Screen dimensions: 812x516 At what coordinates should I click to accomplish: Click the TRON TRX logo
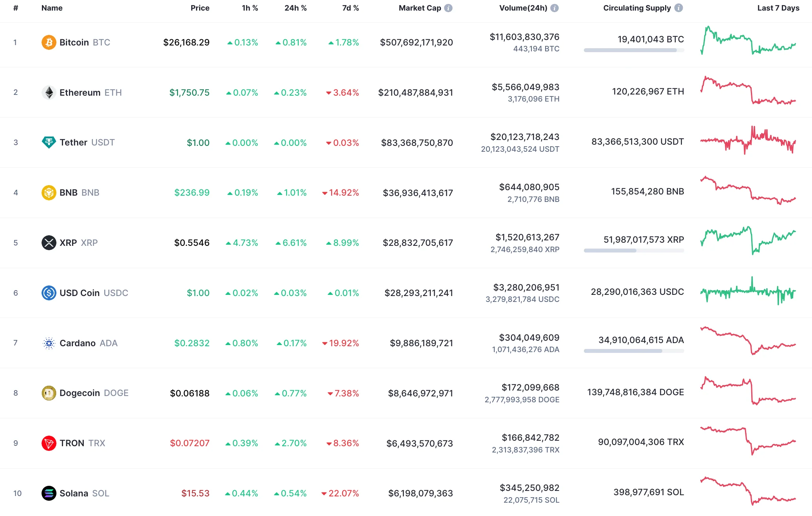pos(48,443)
